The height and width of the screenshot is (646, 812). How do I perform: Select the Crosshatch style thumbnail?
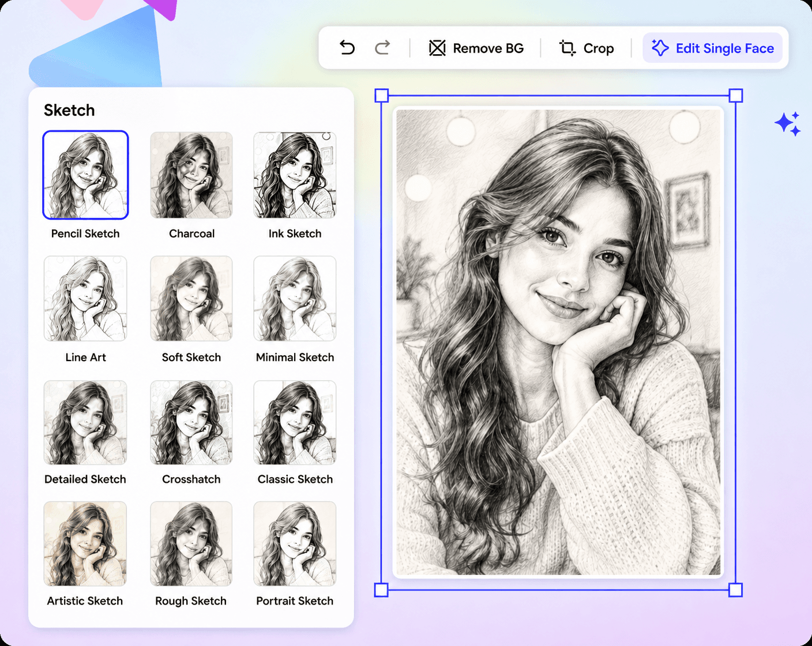[191, 422]
